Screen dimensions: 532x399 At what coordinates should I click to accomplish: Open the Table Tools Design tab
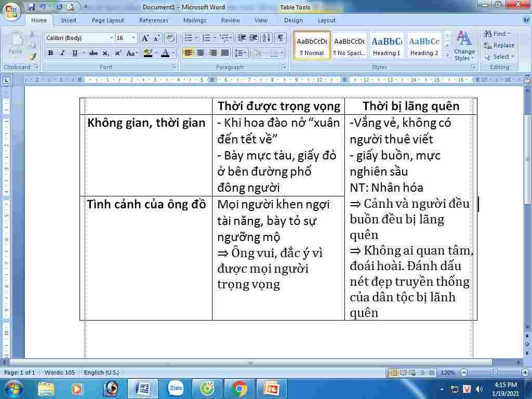[293, 20]
